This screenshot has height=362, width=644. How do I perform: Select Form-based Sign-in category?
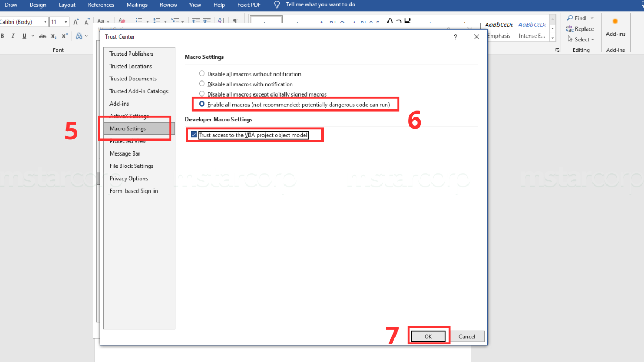[139, 191]
